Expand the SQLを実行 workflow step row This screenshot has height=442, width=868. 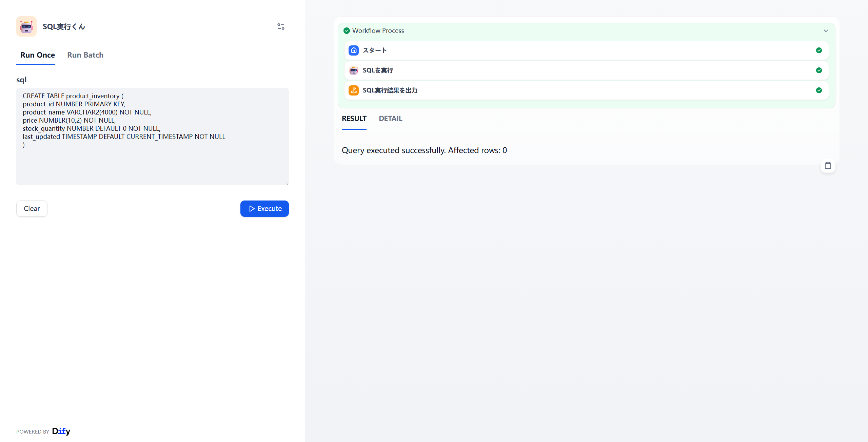pos(576,70)
